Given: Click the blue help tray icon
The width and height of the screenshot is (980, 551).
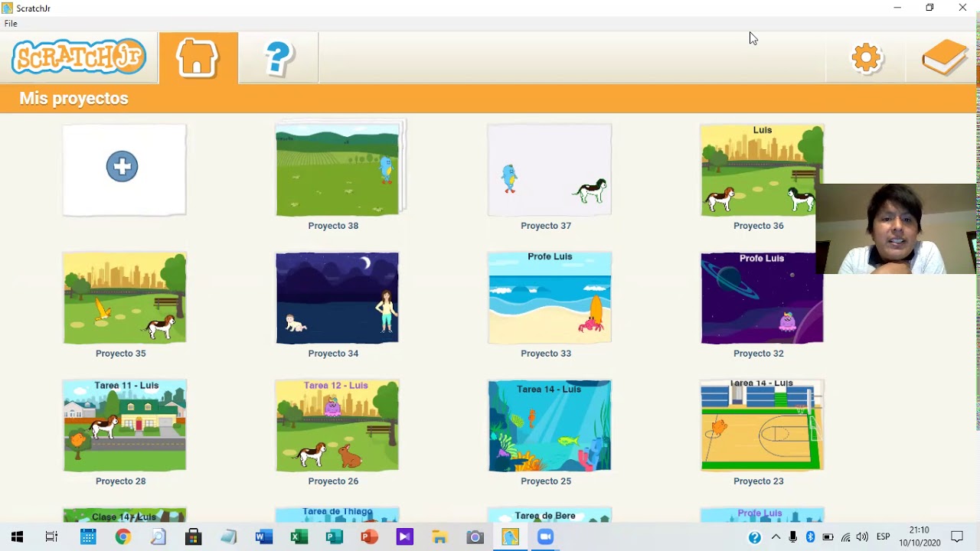Looking at the screenshot, I should 754,537.
